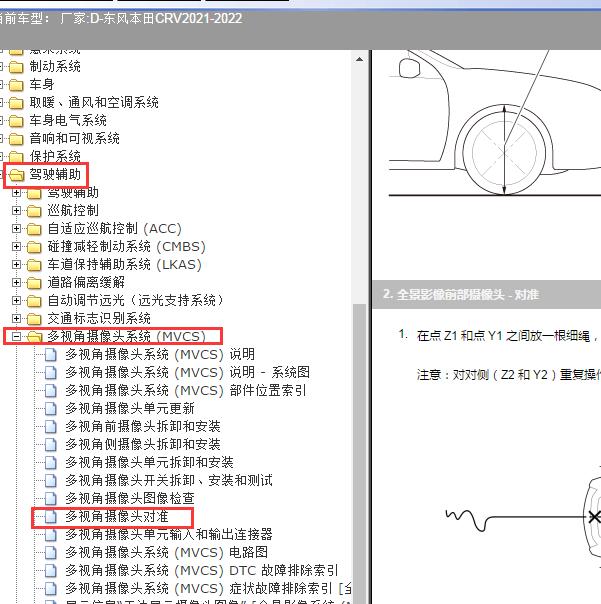
Task: Select the 车身电气系统 tree label
Action: tap(68, 121)
